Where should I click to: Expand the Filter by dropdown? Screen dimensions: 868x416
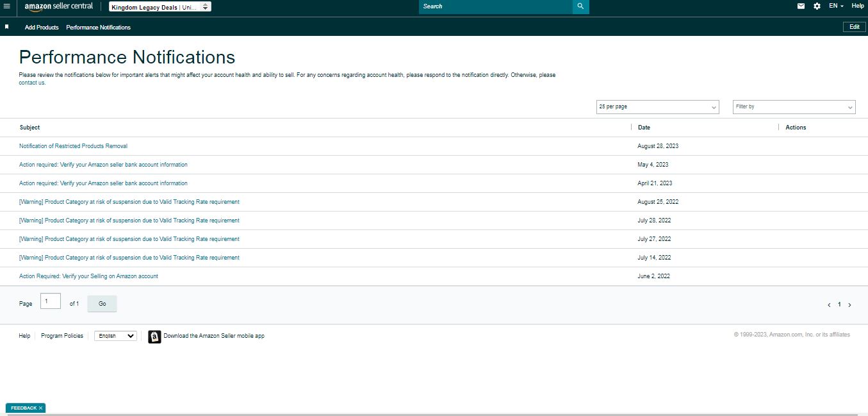[794, 107]
